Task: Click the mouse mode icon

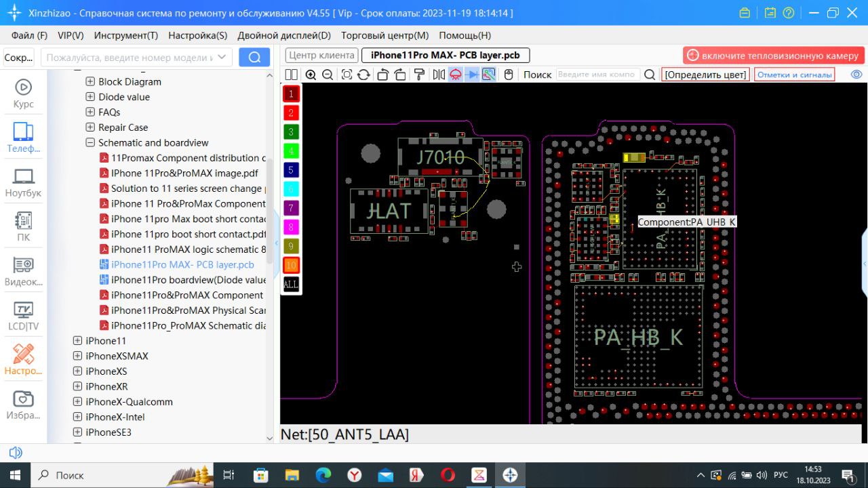Action: [x=509, y=75]
